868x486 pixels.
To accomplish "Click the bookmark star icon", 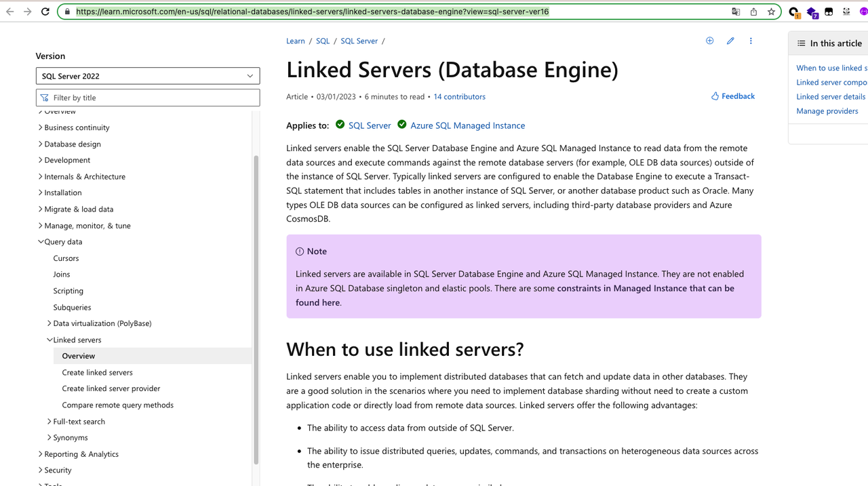I will [x=771, y=12].
